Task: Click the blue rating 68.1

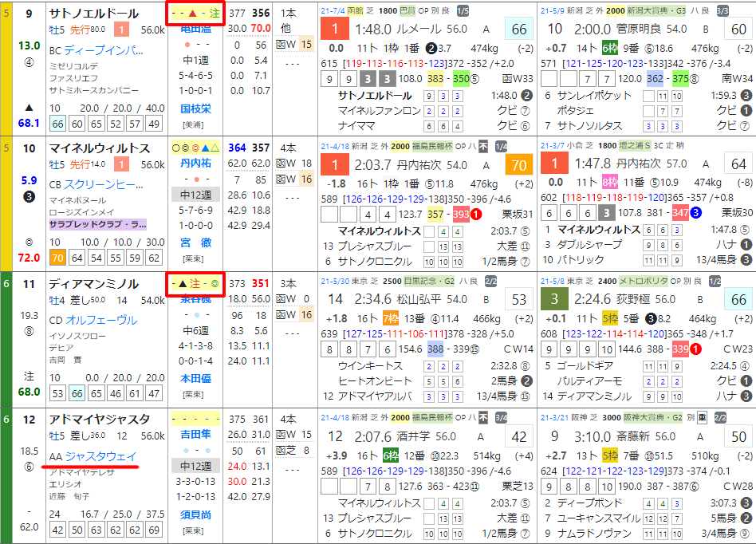Action: tap(29, 123)
